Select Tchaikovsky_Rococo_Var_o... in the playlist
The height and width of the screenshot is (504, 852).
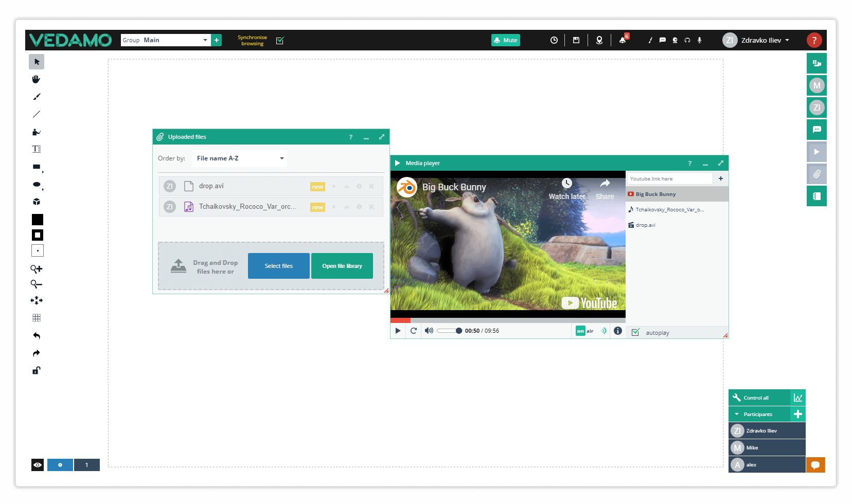[677, 209]
